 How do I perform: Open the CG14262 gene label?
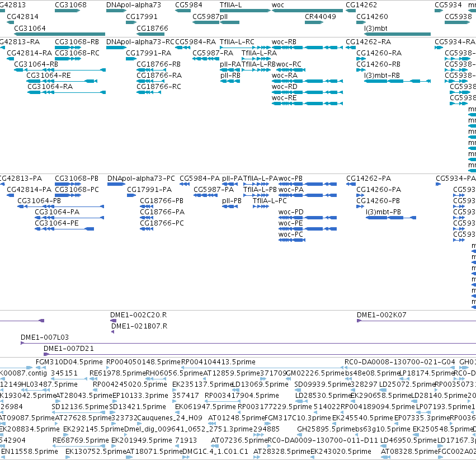click(x=361, y=5)
